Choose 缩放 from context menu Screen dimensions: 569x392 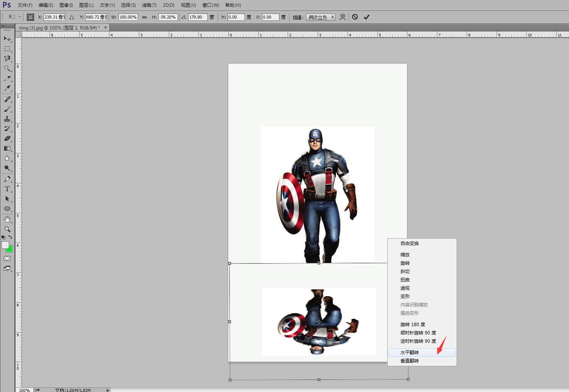pos(422,255)
